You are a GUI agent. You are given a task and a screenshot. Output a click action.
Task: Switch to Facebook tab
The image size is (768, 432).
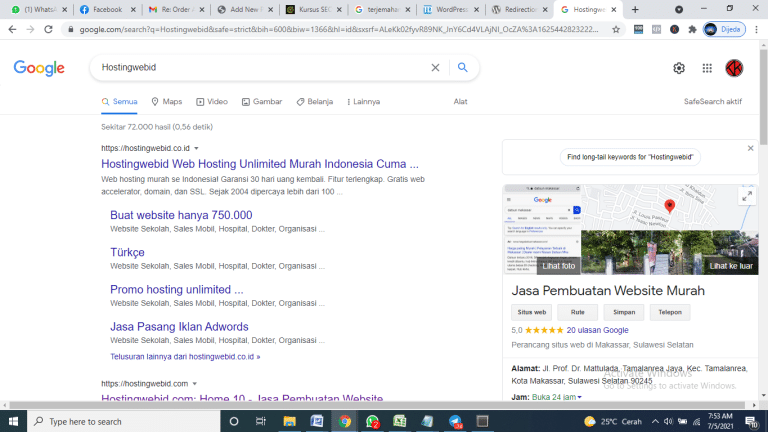pos(107,9)
